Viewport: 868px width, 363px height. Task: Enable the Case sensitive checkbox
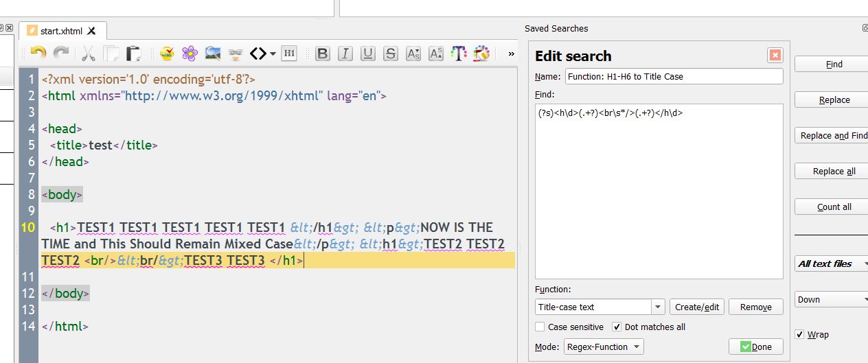click(x=540, y=327)
